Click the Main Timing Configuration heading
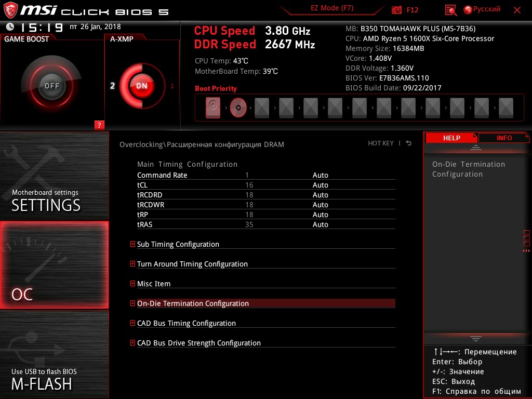The height and width of the screenshot is (399, 532). (187, 164)
